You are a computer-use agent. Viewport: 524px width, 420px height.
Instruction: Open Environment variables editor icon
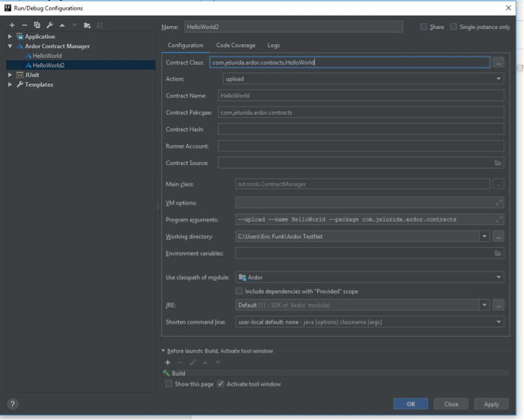pos(497,253)
